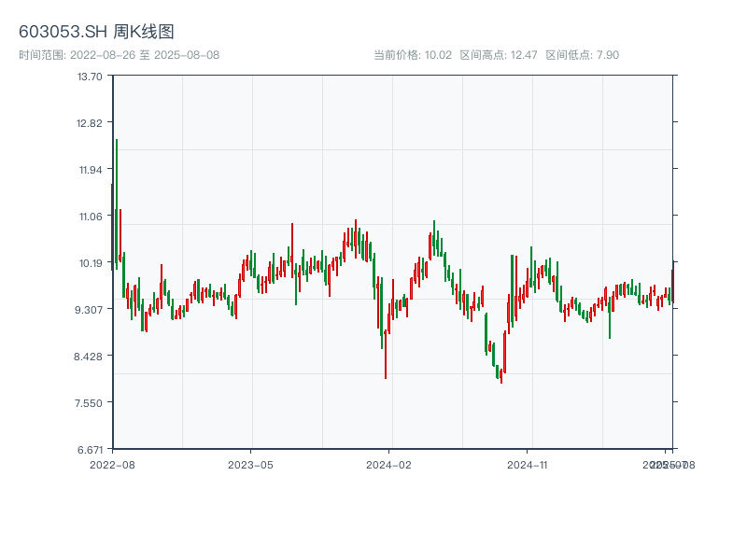Click the 13.70 y-axis tick label
747x560 pixels.
[90, 77]
